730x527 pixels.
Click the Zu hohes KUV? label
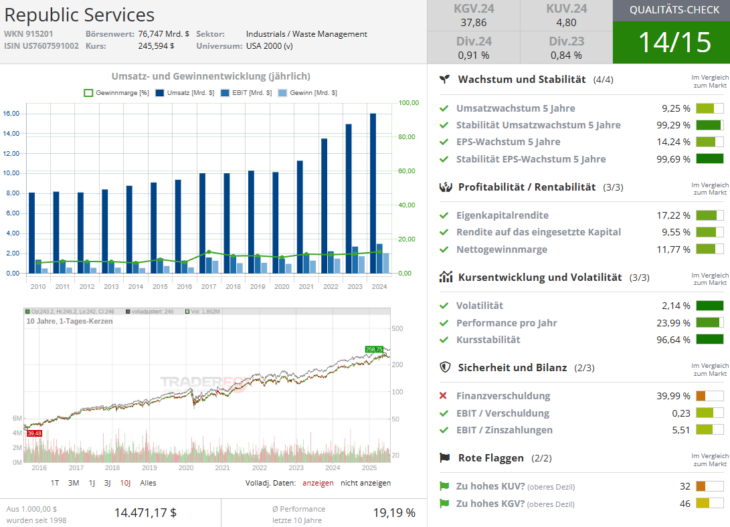click(490, 486)
